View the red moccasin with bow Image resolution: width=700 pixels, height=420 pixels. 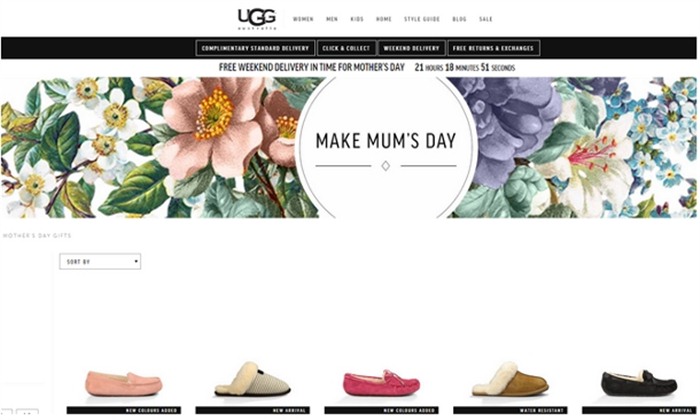381,383
